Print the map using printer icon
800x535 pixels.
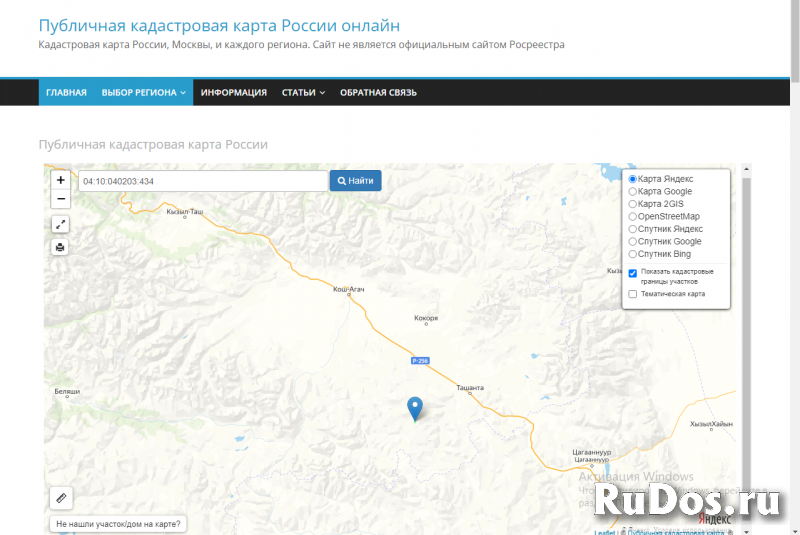[60, 247]
